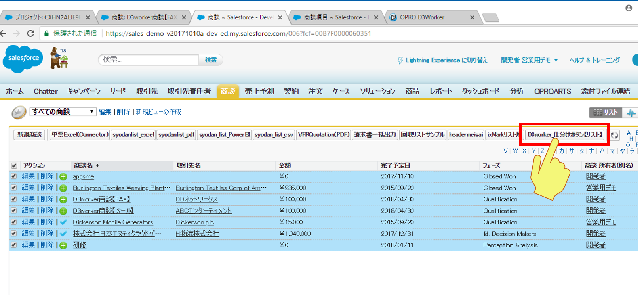Viewport: 644px width, 295px height.
Task: Click blue check icon in Dickenson Mobile Generators row
Action: tap(63, 222)
